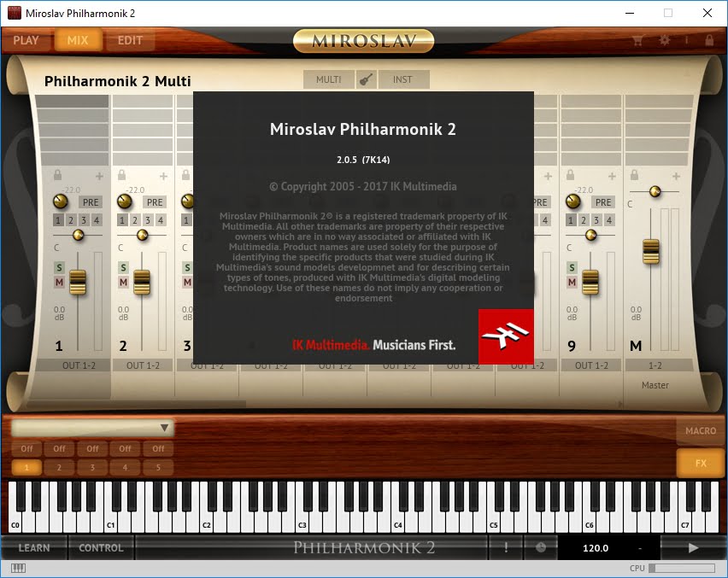This screenshot has height=578, width=728.
Task: Click the plus icon on channel 2
Action: tap(163, 176)
